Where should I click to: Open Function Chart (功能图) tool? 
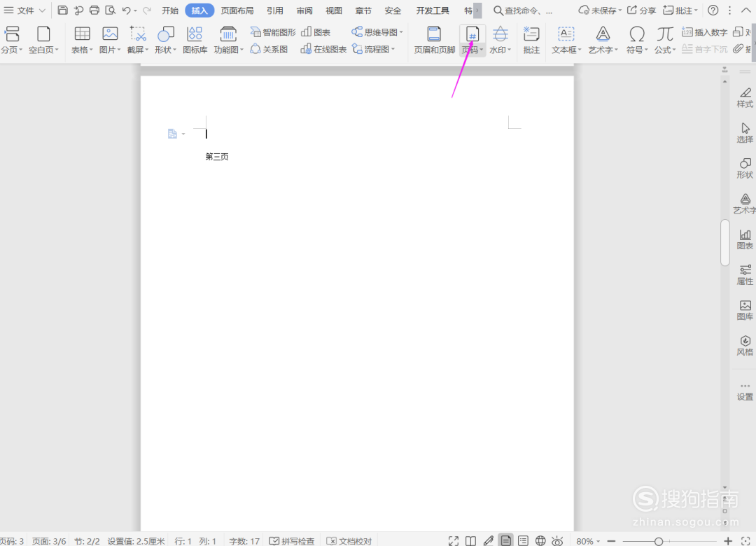tap(228, 40)
